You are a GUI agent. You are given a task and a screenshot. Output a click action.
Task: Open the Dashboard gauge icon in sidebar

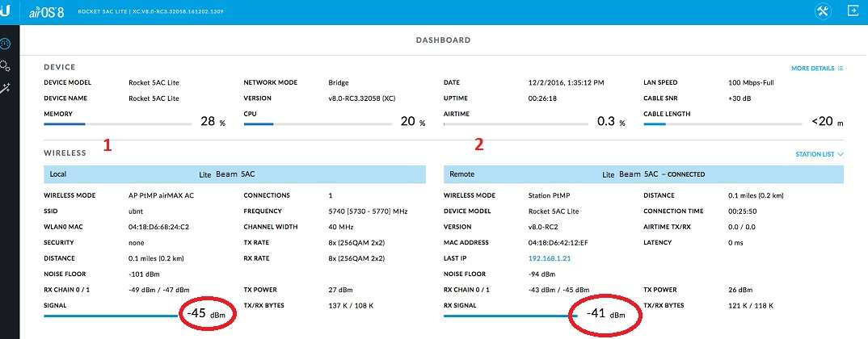8,42
